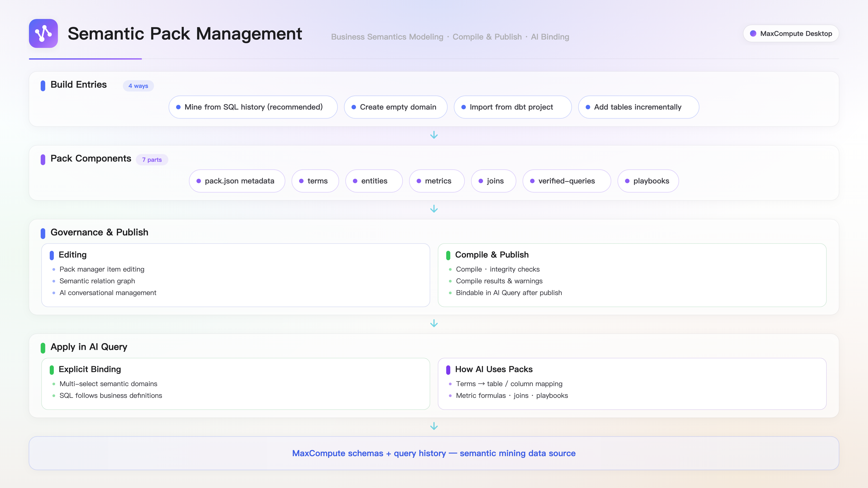Click the Apply in AI Query heading
Screen dimensions: 868x488
[89, 347]
